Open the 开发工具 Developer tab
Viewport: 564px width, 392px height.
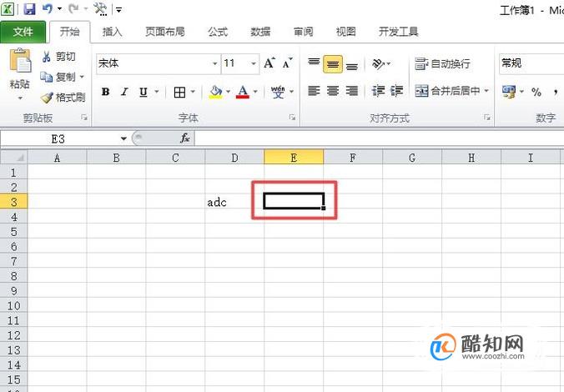398,32
